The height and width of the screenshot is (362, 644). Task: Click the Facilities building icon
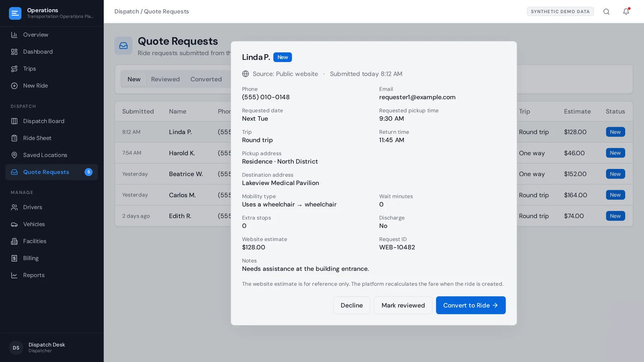14,241
